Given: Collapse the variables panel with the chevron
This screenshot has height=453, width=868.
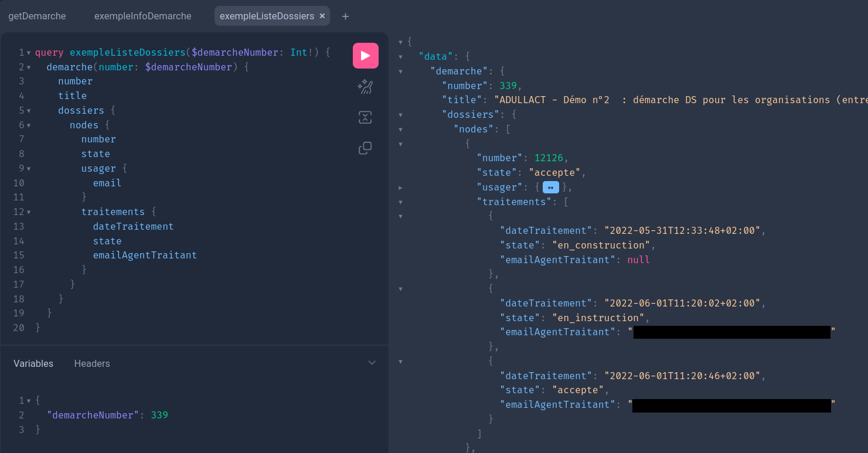Looking at the screenshot, I should [x=372, y=363].
